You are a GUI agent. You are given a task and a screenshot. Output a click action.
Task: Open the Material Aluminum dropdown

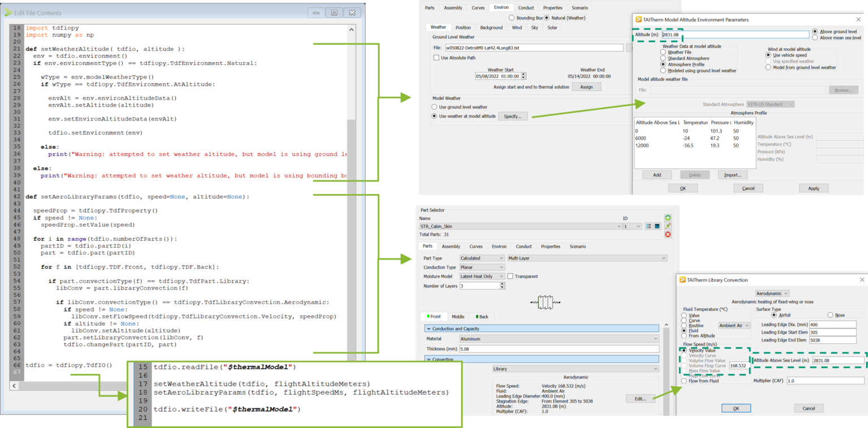coord(559,339)
